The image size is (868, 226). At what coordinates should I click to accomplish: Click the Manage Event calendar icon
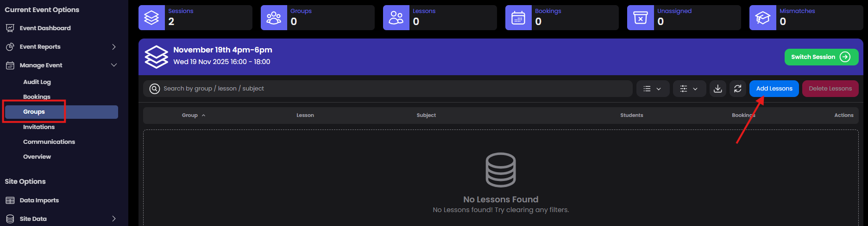[10, 65]
